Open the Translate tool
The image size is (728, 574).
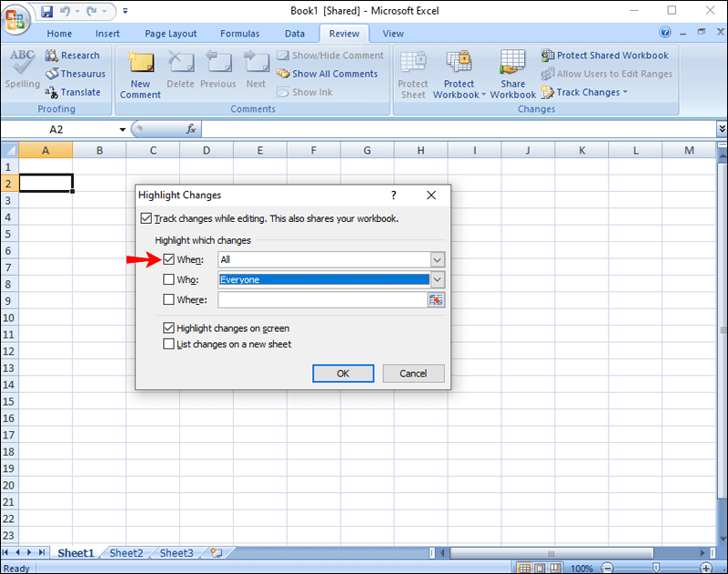73,93
